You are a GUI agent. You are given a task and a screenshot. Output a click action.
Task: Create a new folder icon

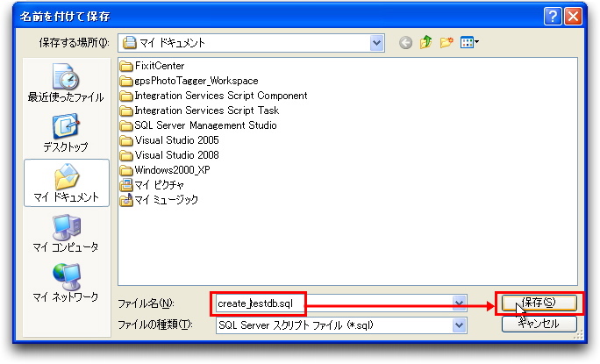click(446, 42)
